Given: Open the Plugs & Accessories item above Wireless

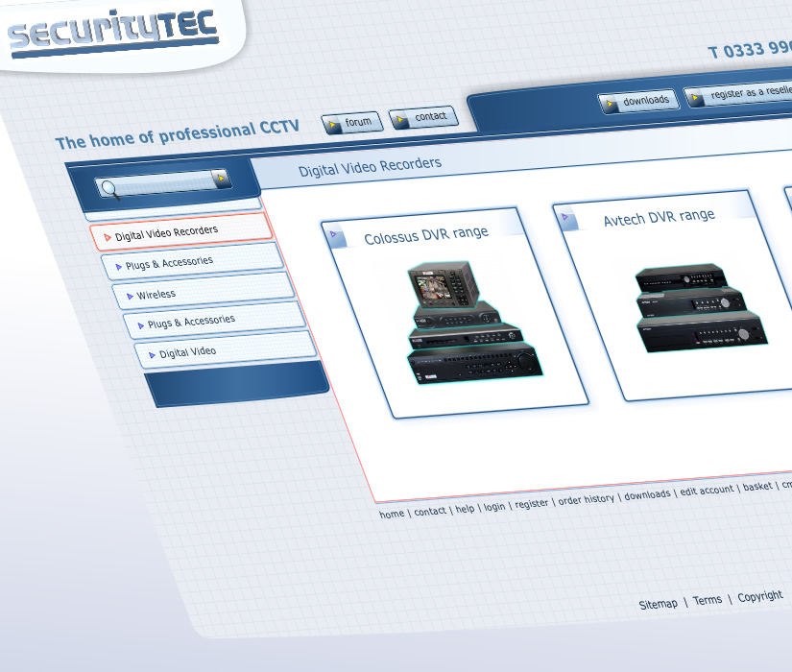Looking at the screenshot, I should (192, 262).
